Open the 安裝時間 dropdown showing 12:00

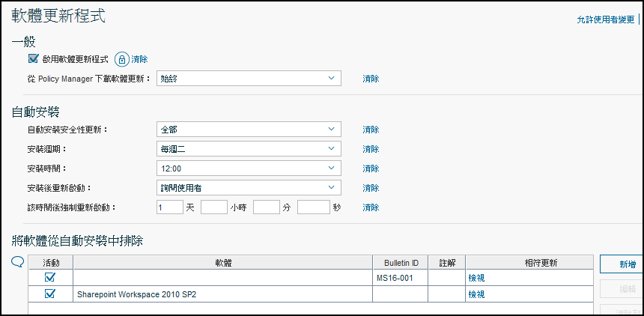coord(249,168)
